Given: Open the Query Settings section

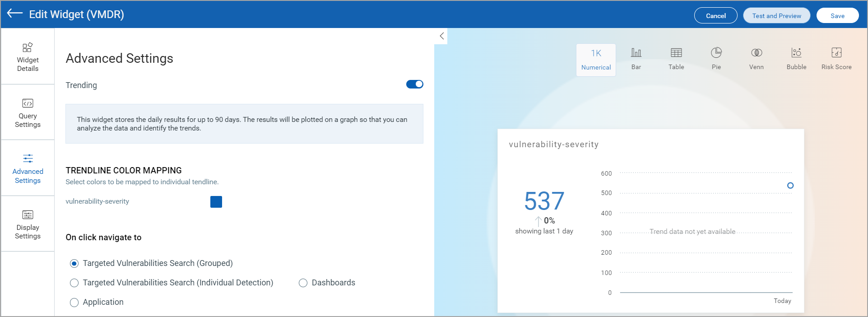Looking at the screenshot, I should [x=28, y=112].
